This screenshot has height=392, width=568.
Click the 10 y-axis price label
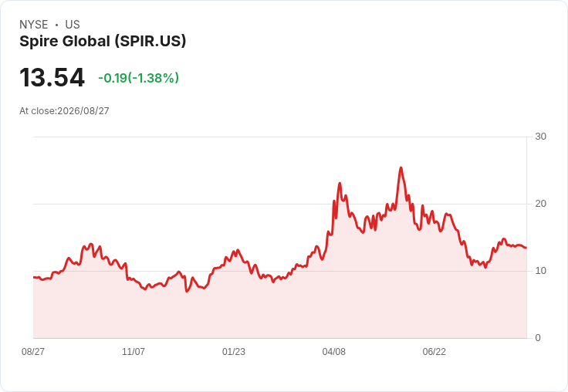click(540, 271)
